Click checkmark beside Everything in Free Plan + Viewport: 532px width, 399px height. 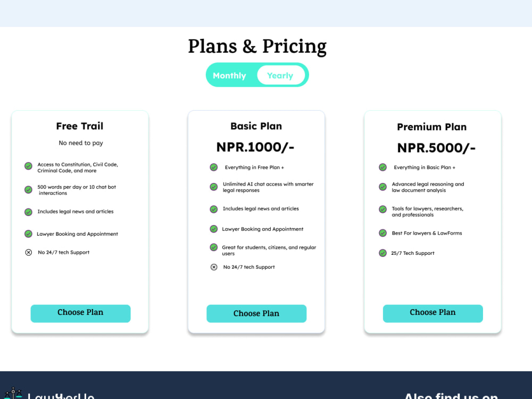(214, 167)
